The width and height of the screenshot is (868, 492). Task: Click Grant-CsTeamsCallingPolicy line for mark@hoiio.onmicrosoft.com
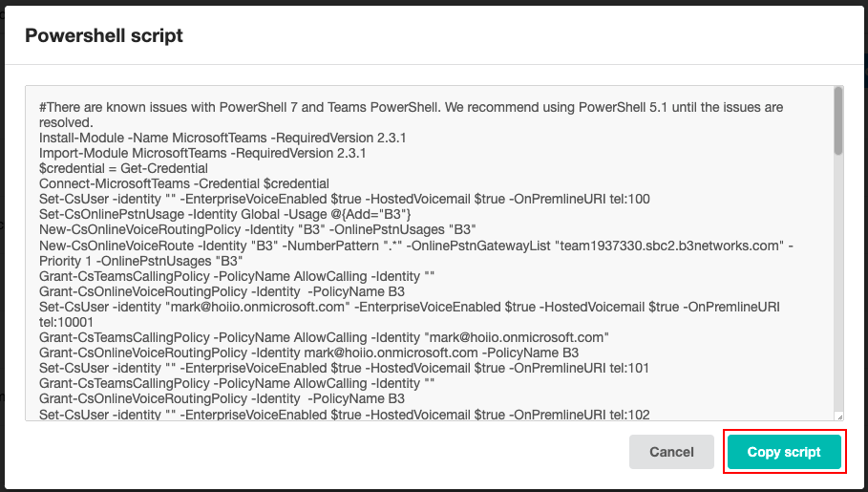324,337
